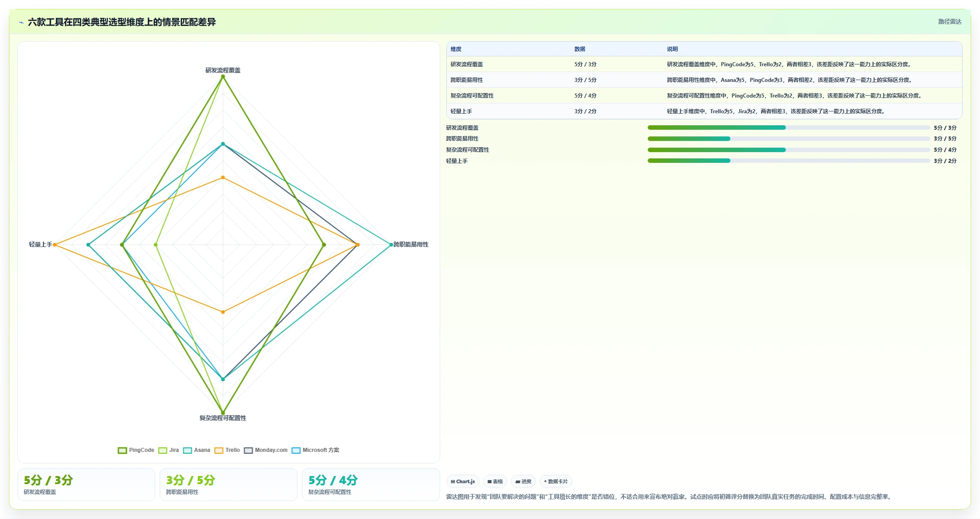Screen dimensions: 980x519
Task: Click the footnote text starting with 雷达图用于发现
Action: [x=670, y=497]
